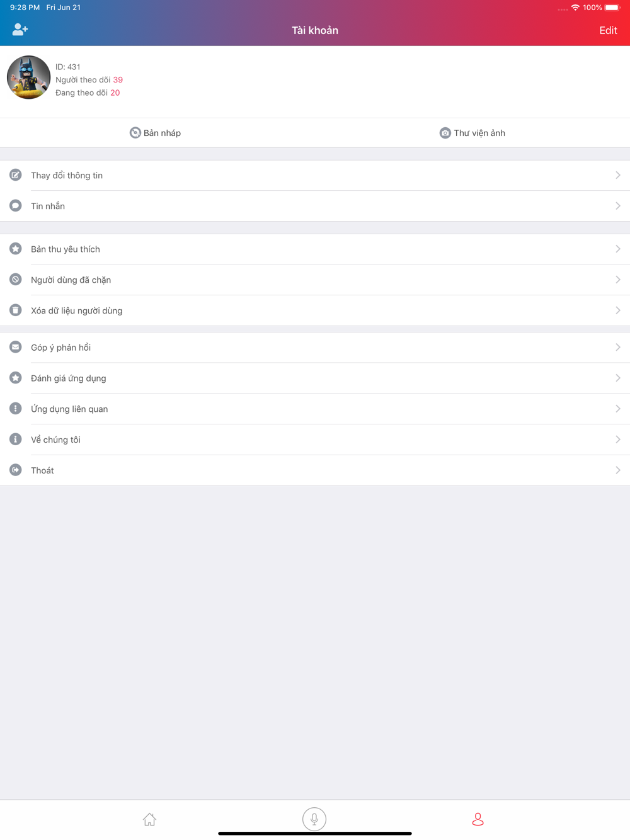Open Ứng dụng liên quan row
This screenshot has width=630, height=840.
click(315, 409)
